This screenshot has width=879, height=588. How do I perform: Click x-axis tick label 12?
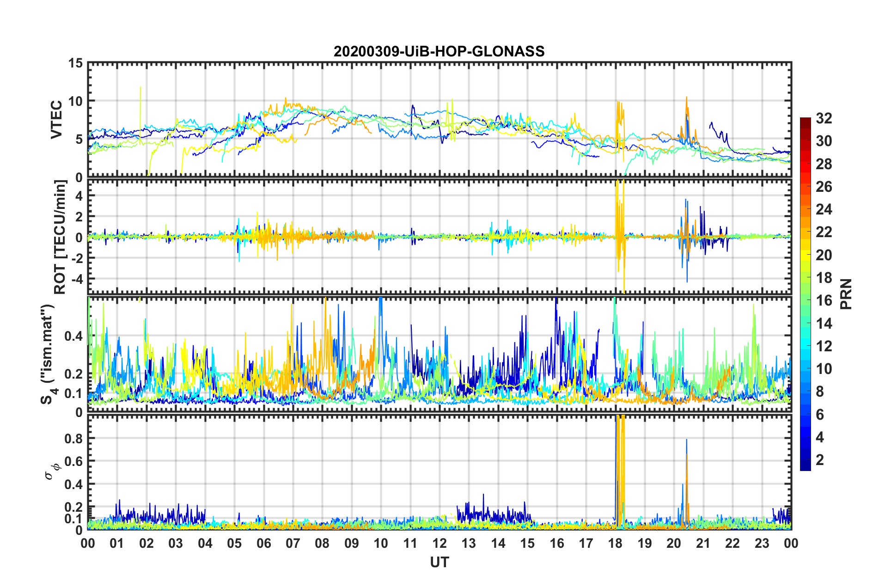[439, 543]
